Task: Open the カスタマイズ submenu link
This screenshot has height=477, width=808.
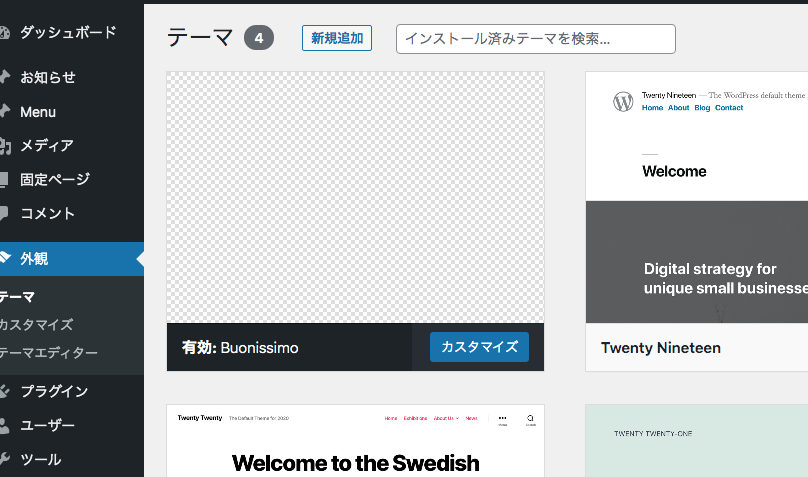Action: [x=36, y=325]
